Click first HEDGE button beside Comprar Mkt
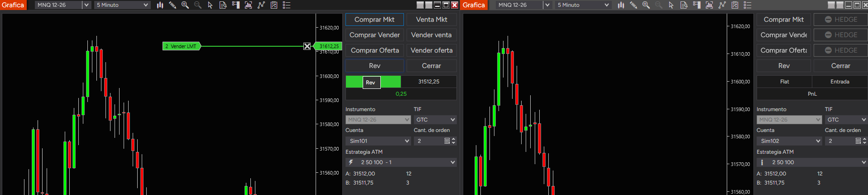The image size is (868, 195). click(841, 19)
